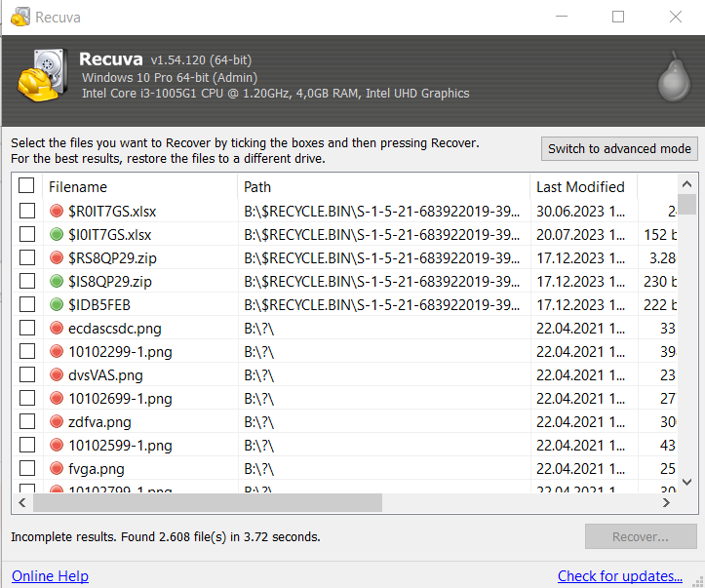Click red status dot for $R0IT7GS.xlsx
The width and height of the screenshot is (705, 588).
pyautogui.click(x=57, y=211)
